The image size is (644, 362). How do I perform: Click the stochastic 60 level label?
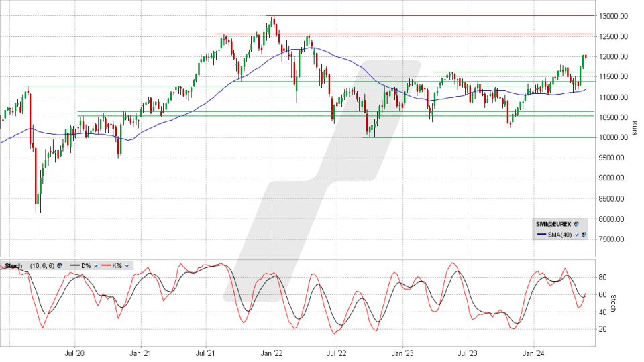pos(602,295)
